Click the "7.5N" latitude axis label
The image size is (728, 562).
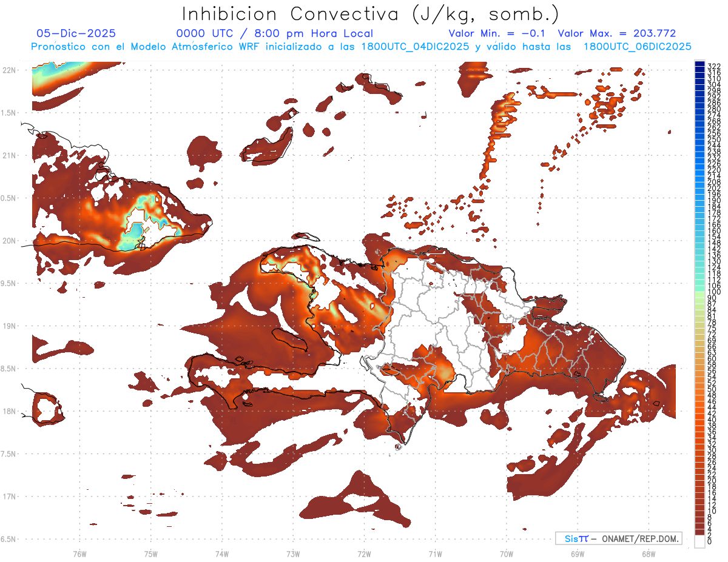click(x=9, y=453)
